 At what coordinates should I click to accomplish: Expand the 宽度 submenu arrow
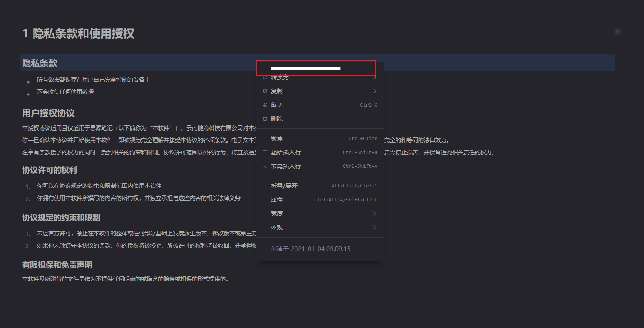point(375,214)
